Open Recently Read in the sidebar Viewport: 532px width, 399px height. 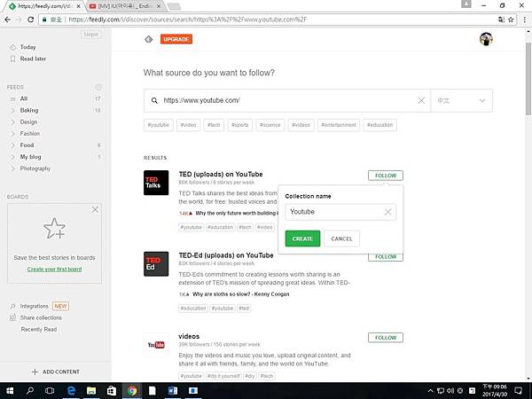click(39, 329)
